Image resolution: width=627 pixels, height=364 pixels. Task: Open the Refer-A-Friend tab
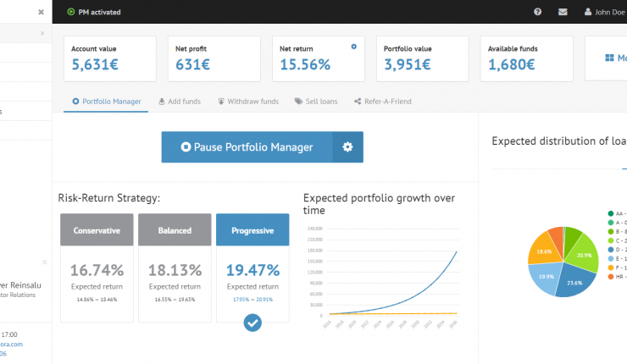click(382, 102)
